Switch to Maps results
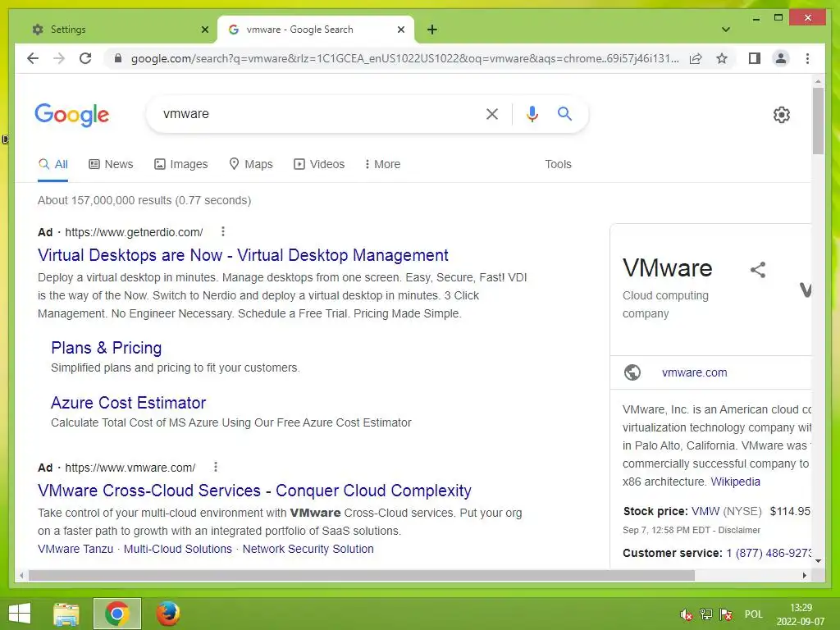Image resolution: width=840 pixels, height=630 pixels. coord(251,164)
